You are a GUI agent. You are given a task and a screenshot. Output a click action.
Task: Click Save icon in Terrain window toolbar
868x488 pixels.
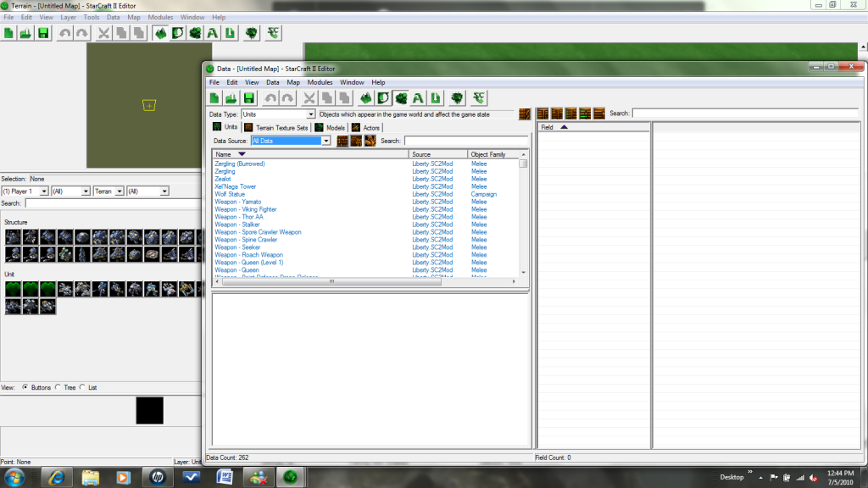pyautogui.click(x=43, y=33)
